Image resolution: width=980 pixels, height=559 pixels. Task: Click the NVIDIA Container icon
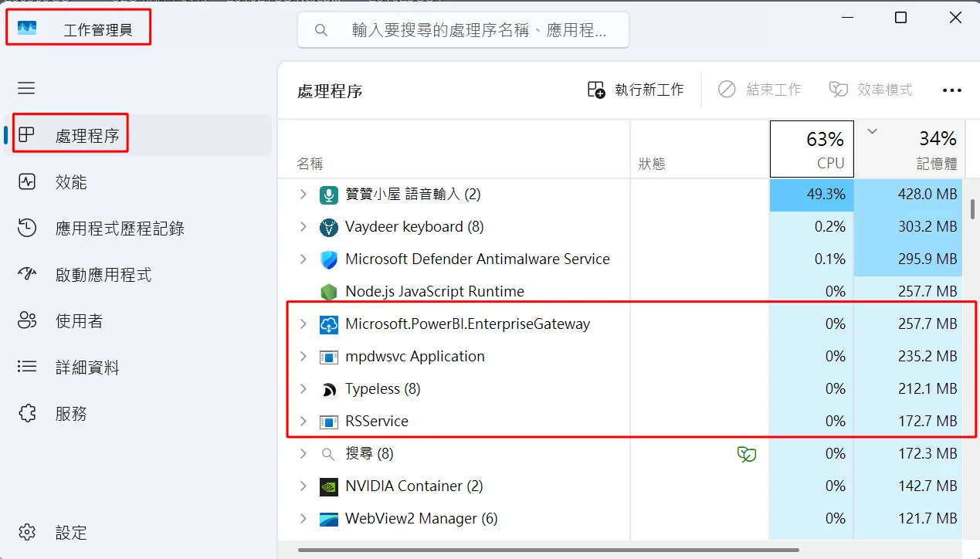click(x=329, y=486)
